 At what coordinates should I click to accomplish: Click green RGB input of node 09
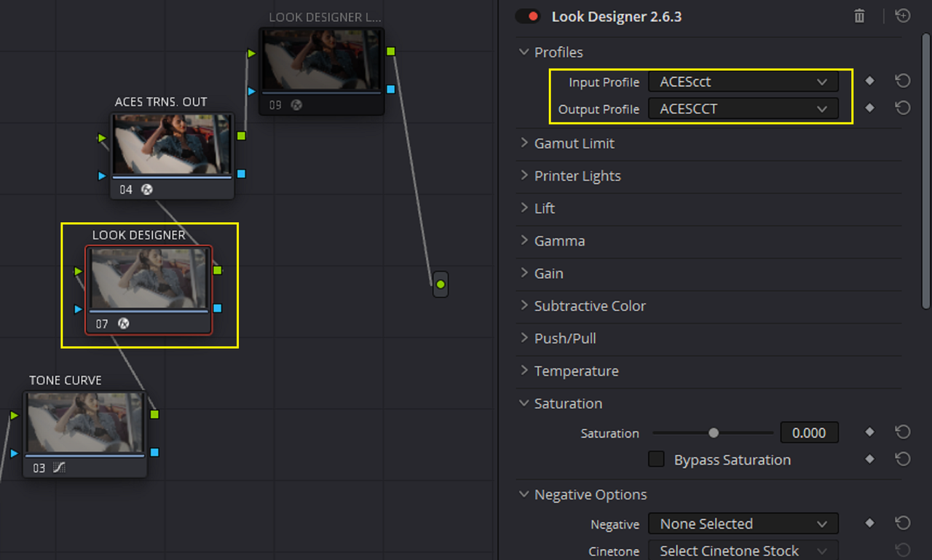click(251, 53)
